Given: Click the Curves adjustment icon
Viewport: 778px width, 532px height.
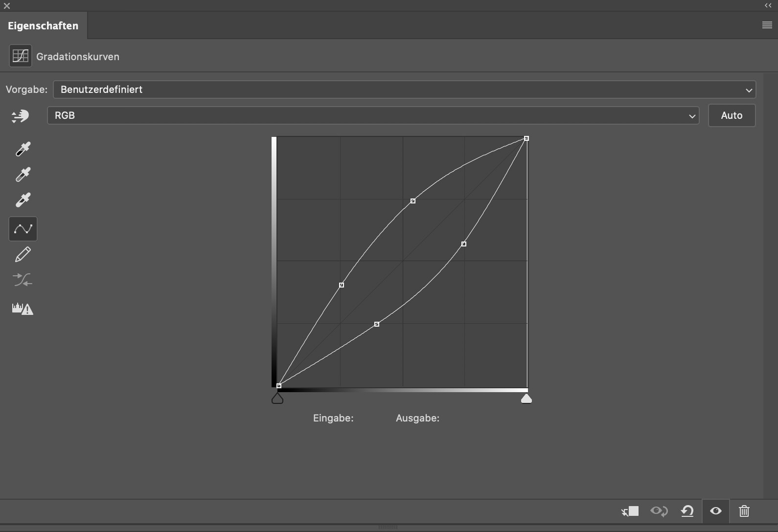Looking at the screenshot, I should (x=21, y=56).
